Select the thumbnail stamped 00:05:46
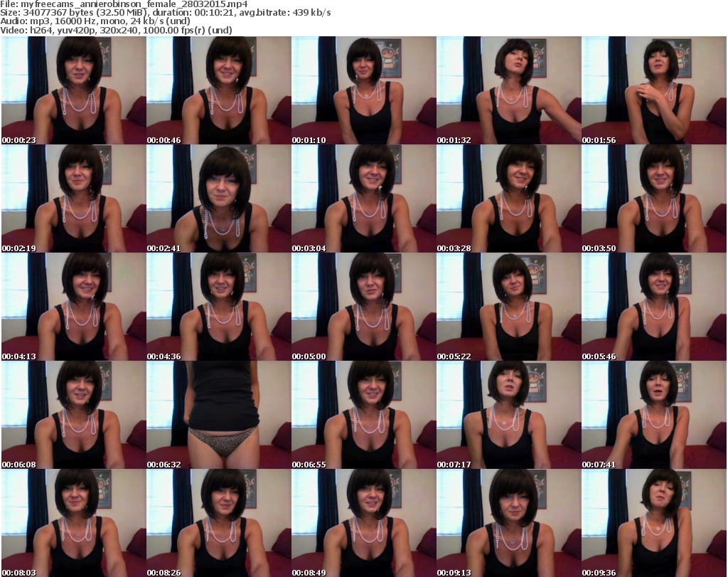The height and width of the screenshot is (577, 728). (x=654, y=307)
